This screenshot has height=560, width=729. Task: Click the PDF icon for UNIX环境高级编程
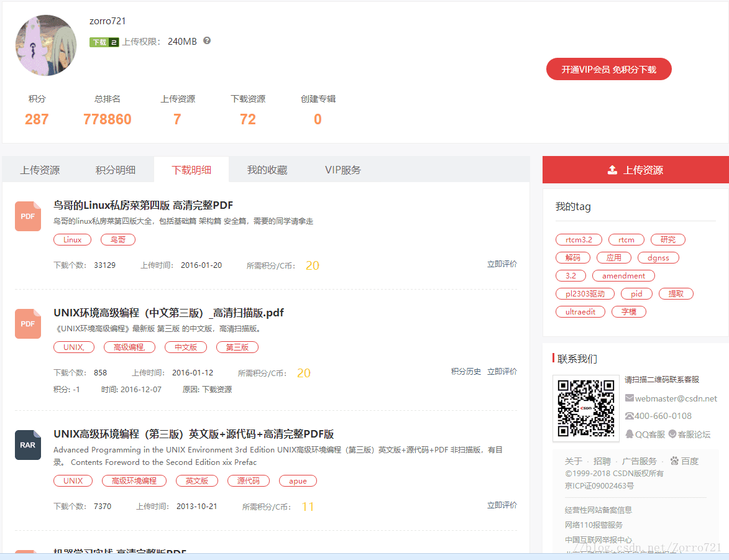click(x=28, y=324)
